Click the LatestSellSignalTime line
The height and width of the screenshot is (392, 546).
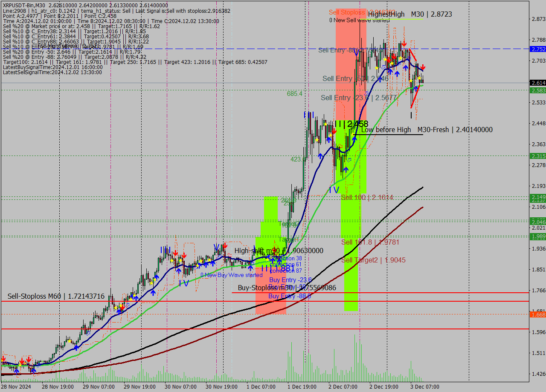[x=52, y=72]
